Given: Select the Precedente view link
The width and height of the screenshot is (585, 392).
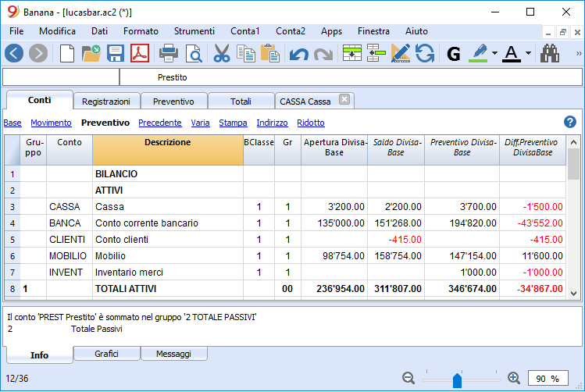Looking at the screenshot, I should (x=160, y=123).
